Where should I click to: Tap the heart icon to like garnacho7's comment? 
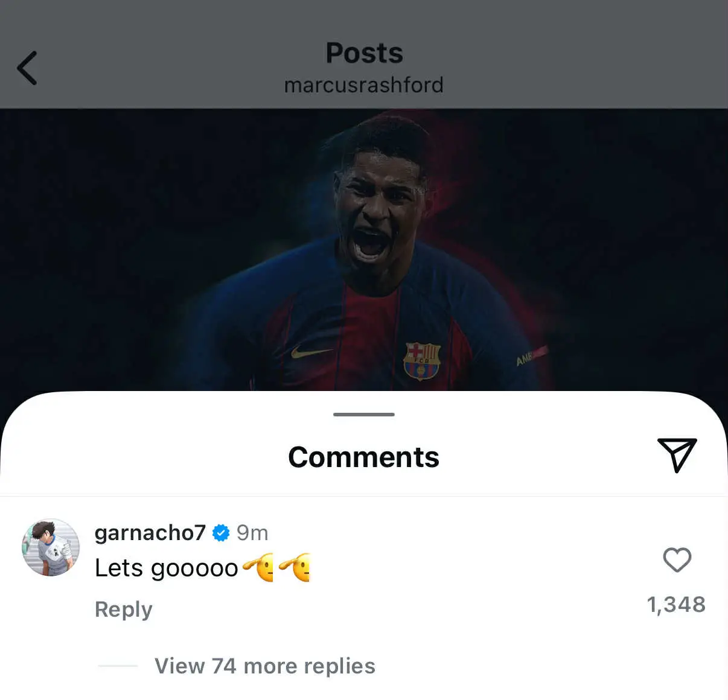[x=677, y=561]
